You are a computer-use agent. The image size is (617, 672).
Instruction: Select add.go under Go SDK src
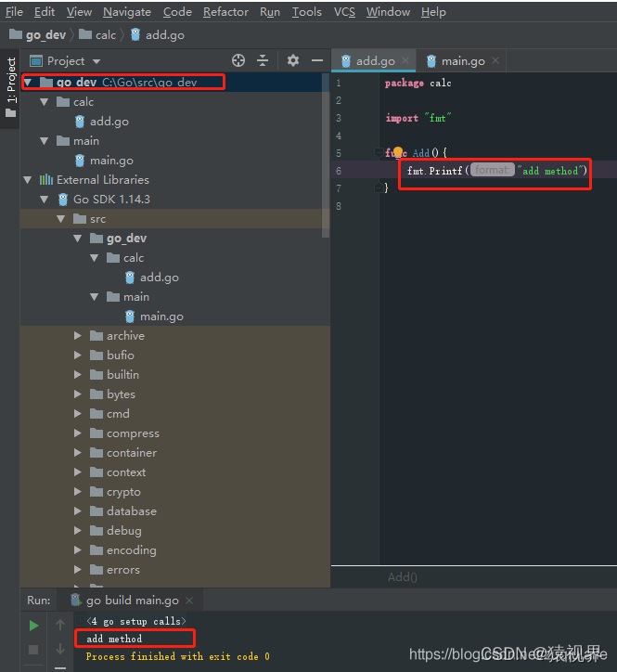pyautogui.click(x=159, y=278)
